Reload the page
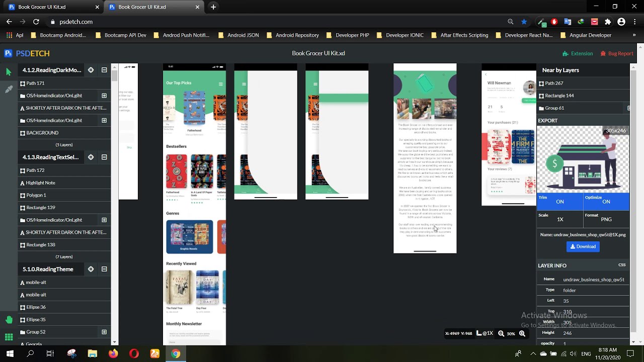The width and height of the screenshot is (644, 362). [36, 22]
